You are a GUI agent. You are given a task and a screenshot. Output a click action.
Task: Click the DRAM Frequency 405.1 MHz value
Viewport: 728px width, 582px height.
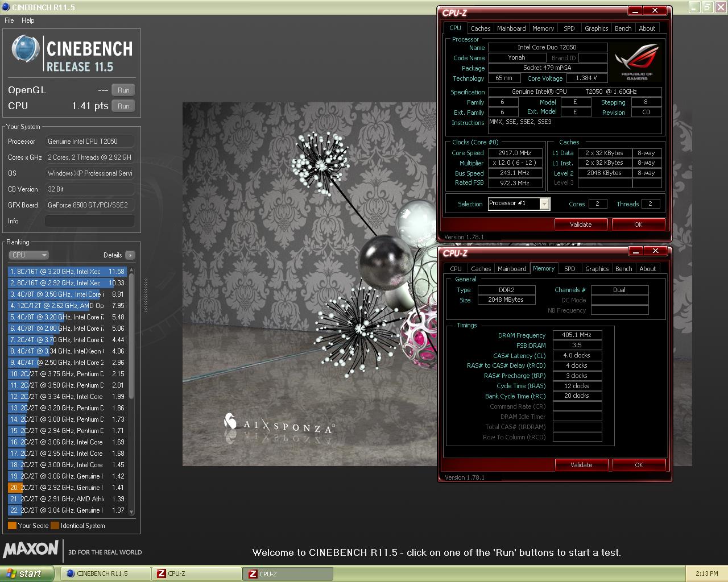577,335
